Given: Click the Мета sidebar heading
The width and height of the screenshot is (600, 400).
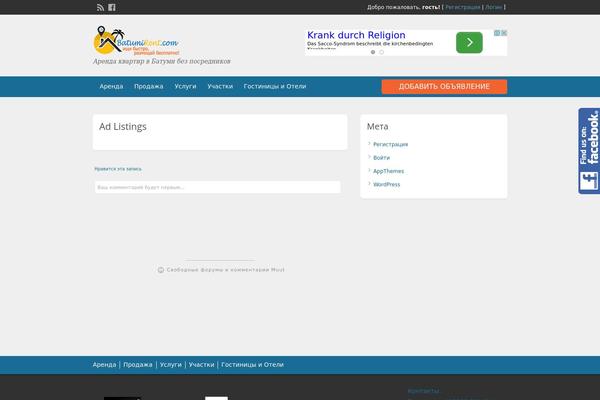Looking at the screenshot, I should tap(378, 126).
